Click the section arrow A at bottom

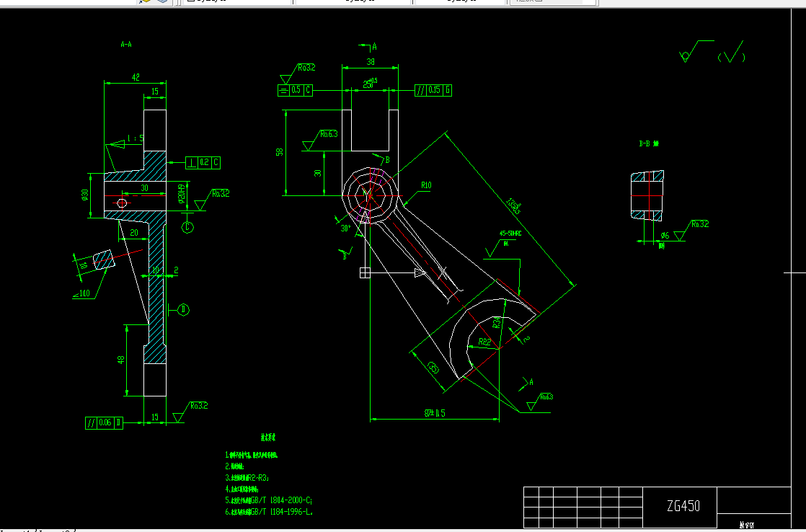[526, 383]
